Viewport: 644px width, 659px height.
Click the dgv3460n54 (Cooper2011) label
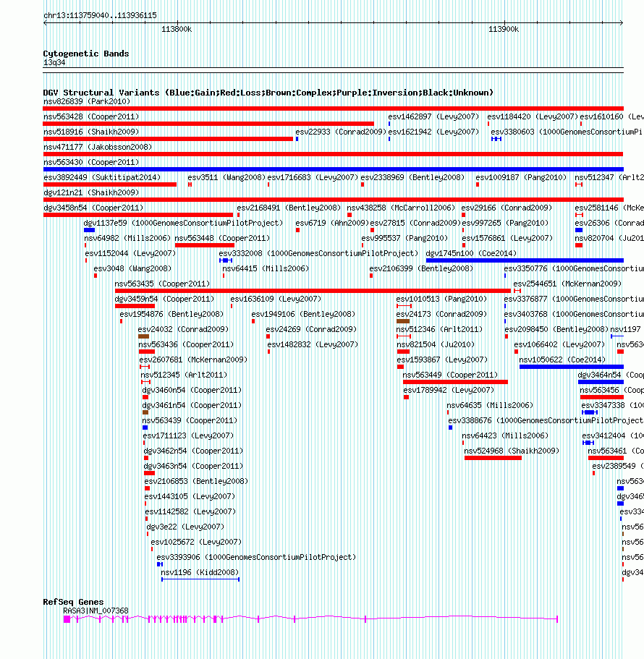pos(192,390)
